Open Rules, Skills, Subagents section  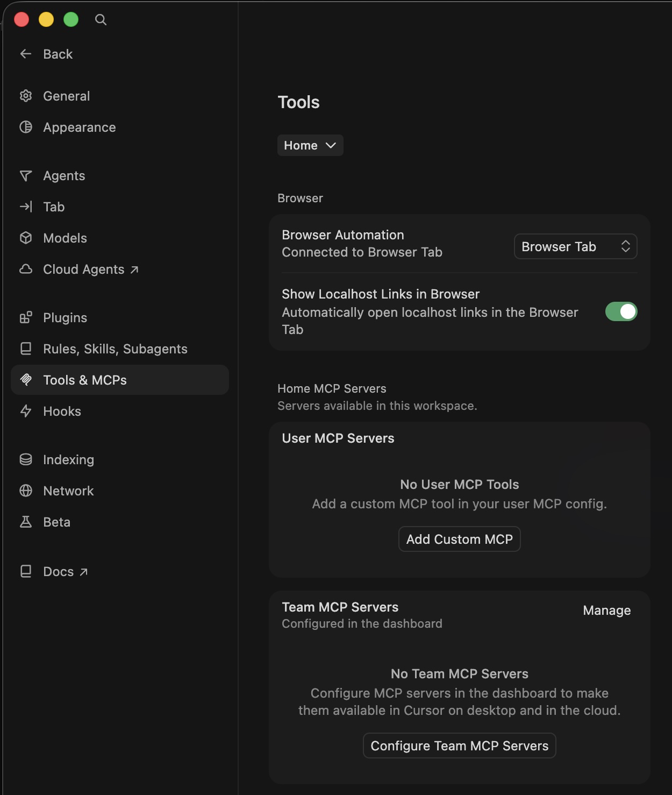click(x=120, y=349)
